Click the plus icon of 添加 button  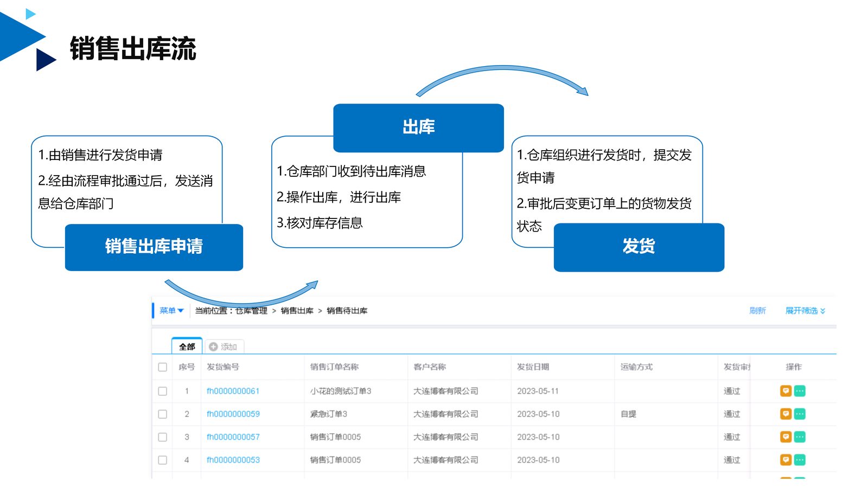[x=213, y=346]
